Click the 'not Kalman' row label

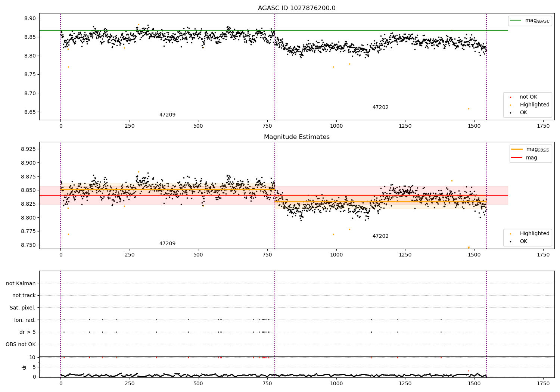pyautogui.click(x=21, y=284)
